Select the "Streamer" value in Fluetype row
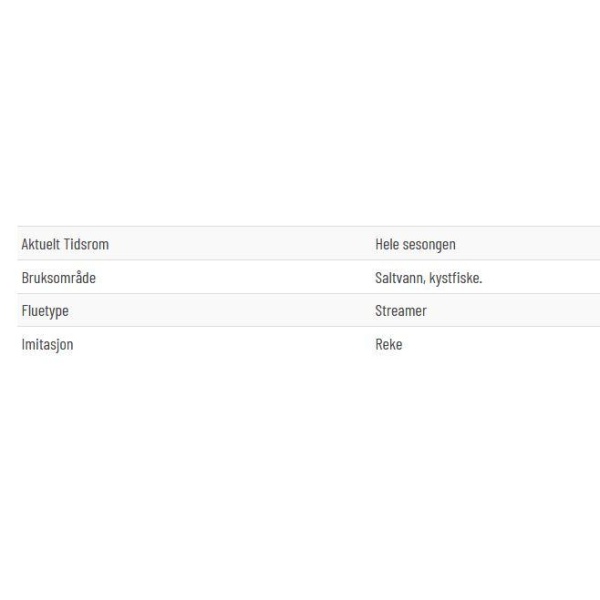The image size is (600, 600). pyautogui.click(x=401, y=311)
